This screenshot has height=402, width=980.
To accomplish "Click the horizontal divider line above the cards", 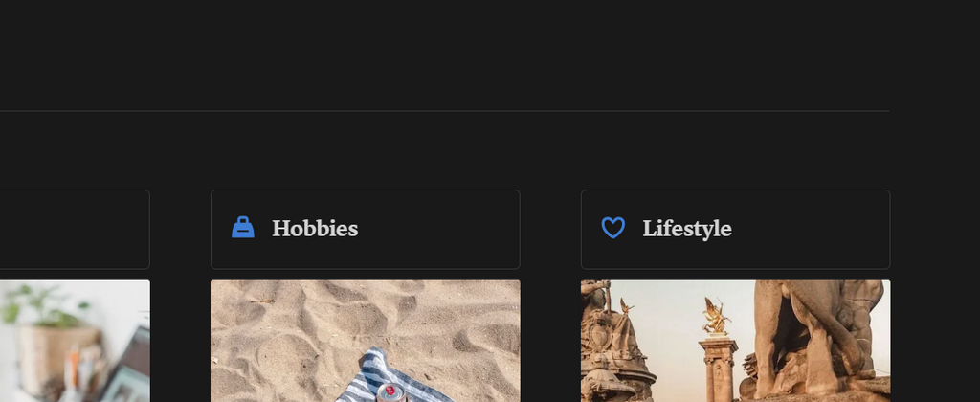I will point(444,111).
